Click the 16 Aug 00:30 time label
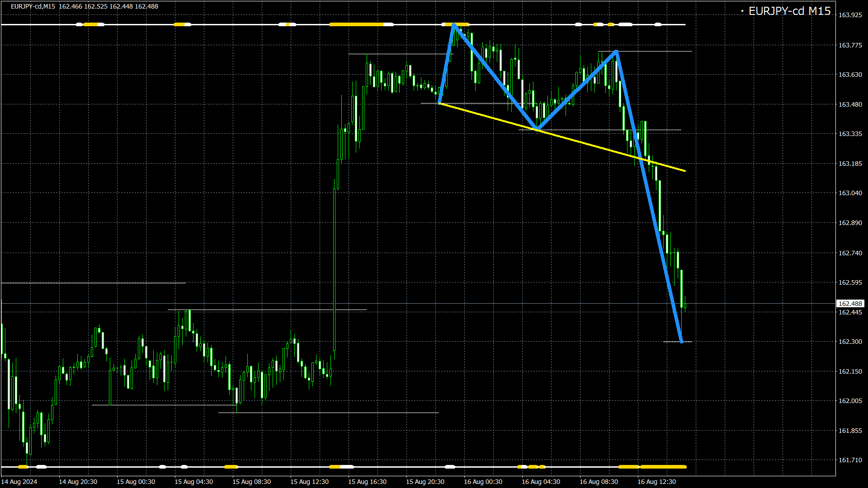The height and width of the screenshot is (488, 868). point(483,482)
